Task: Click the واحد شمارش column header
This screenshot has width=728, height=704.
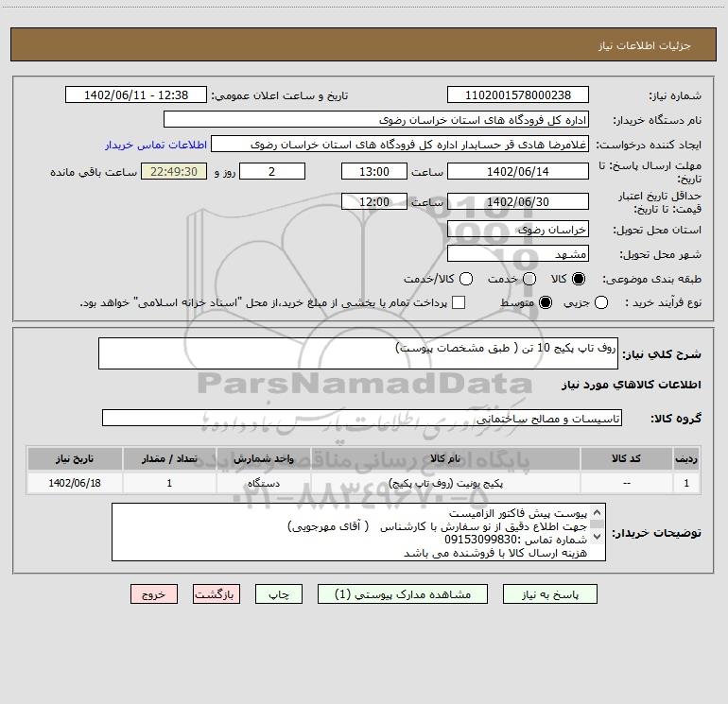Action: point(263,458)
